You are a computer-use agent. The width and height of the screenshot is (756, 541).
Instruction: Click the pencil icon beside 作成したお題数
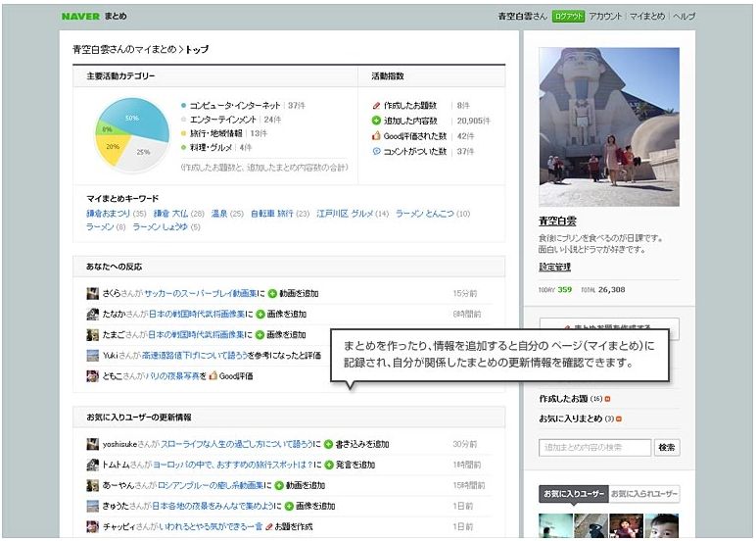[376, 105]
